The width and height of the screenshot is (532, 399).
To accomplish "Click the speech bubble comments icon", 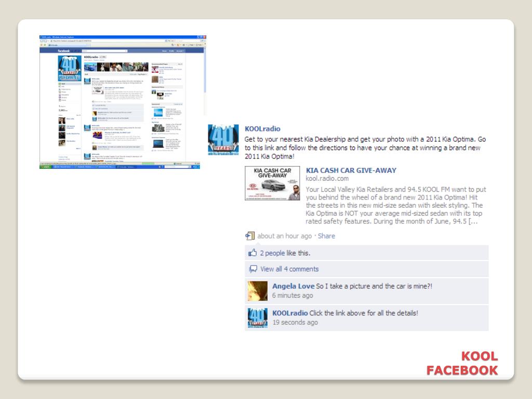I will point(253,269).
